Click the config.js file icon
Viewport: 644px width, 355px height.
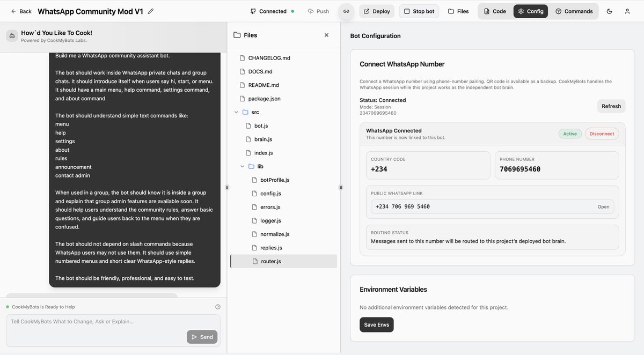(x=255, y=194)
